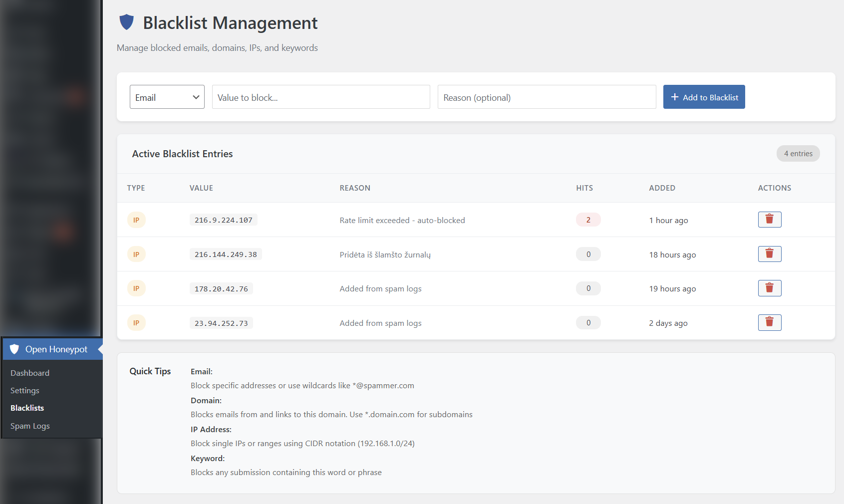The image size is (844, 504).
Task: Click the shield icon beside Blacklist Management title
Action: [x=126, y=22]
